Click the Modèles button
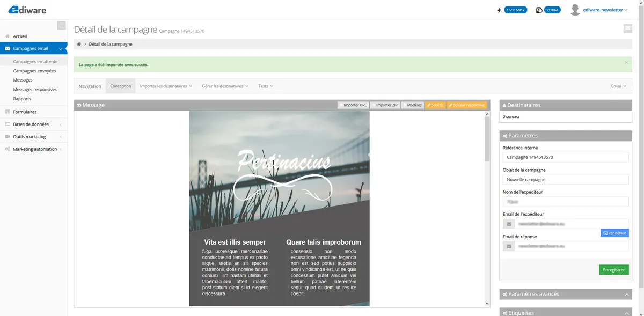This screenshot has height=316, width=644. [x=413, y=105]
